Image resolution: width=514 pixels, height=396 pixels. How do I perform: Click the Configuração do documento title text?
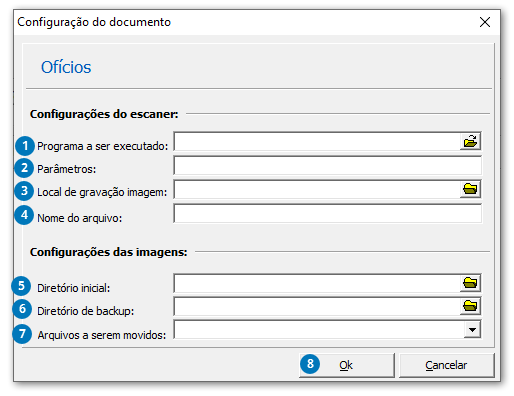tap(94, 22)
